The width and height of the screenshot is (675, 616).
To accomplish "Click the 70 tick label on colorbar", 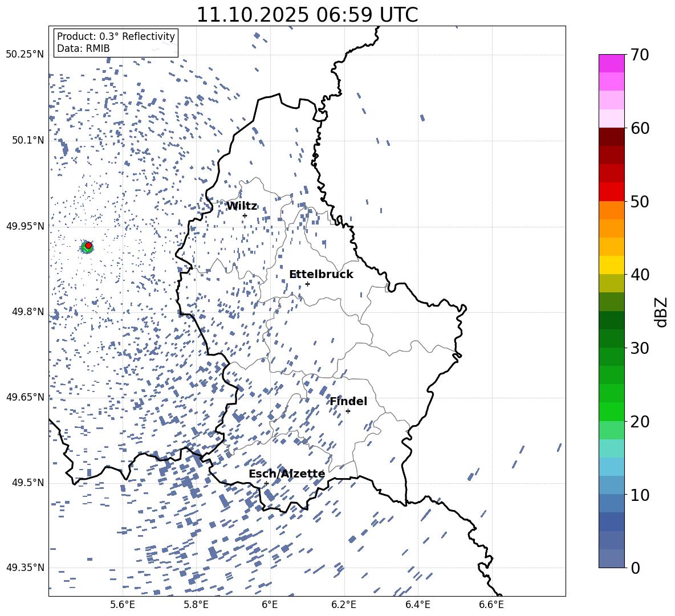I will [x=641, y=55].
